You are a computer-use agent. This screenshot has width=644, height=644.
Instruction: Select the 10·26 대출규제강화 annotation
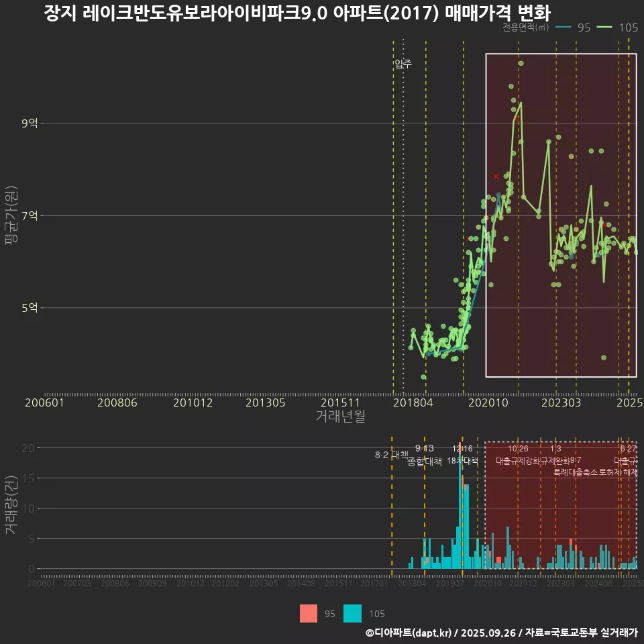click(518, 455)
